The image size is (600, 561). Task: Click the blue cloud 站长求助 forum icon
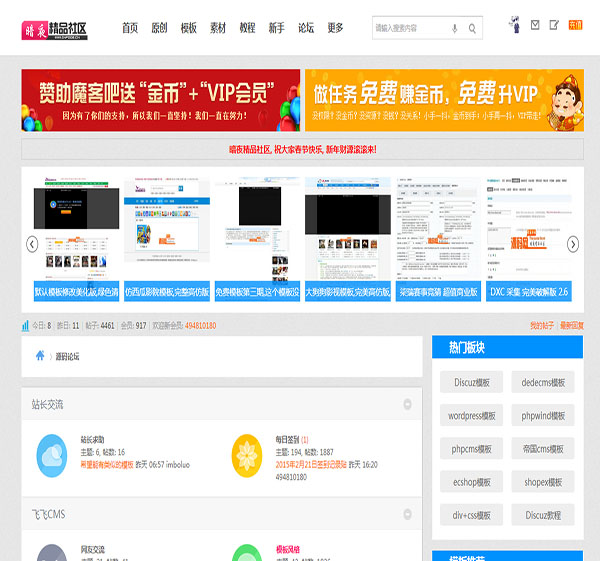(52, 456)
